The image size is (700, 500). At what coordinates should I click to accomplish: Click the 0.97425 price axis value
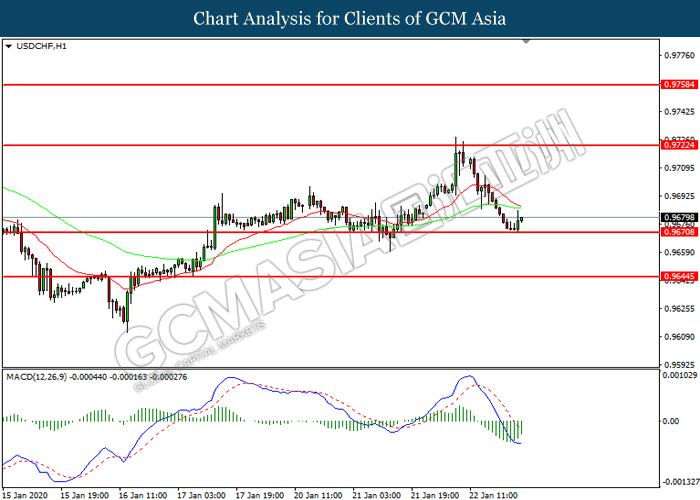[679, 112]
